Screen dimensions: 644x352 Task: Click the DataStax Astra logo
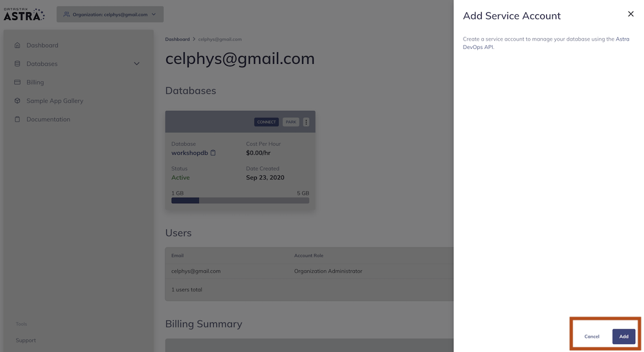tap(24, 14)
